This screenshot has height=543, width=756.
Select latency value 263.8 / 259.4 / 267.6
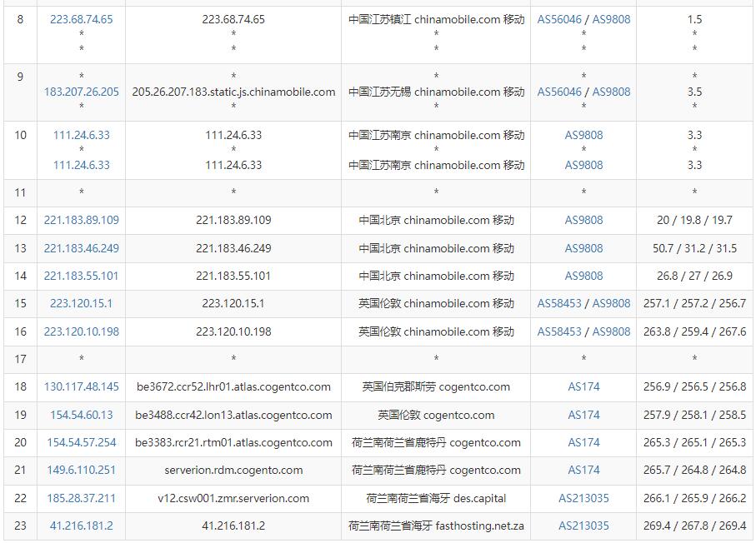pos(694,331)
